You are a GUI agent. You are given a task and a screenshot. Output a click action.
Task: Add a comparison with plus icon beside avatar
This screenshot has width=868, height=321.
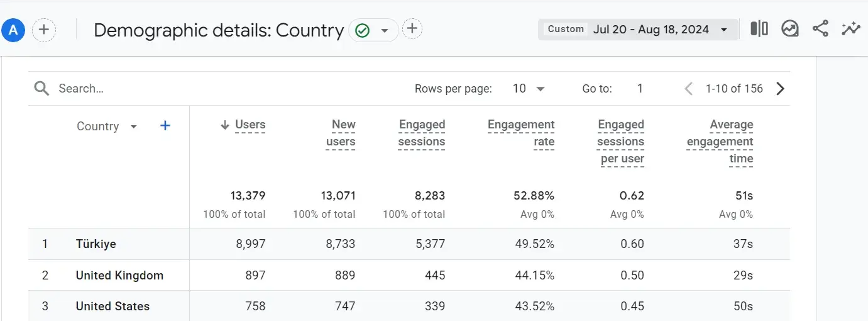[x=44, y=30]
